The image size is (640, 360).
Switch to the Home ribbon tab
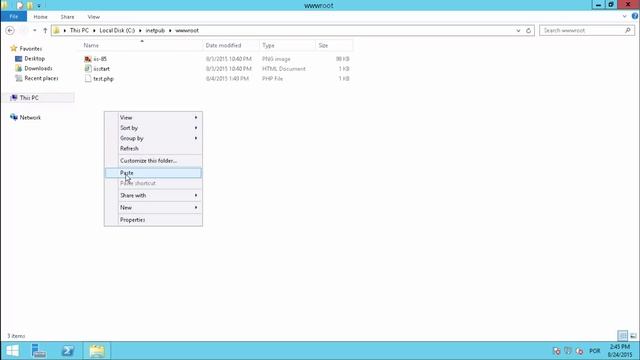click(40, 17)
